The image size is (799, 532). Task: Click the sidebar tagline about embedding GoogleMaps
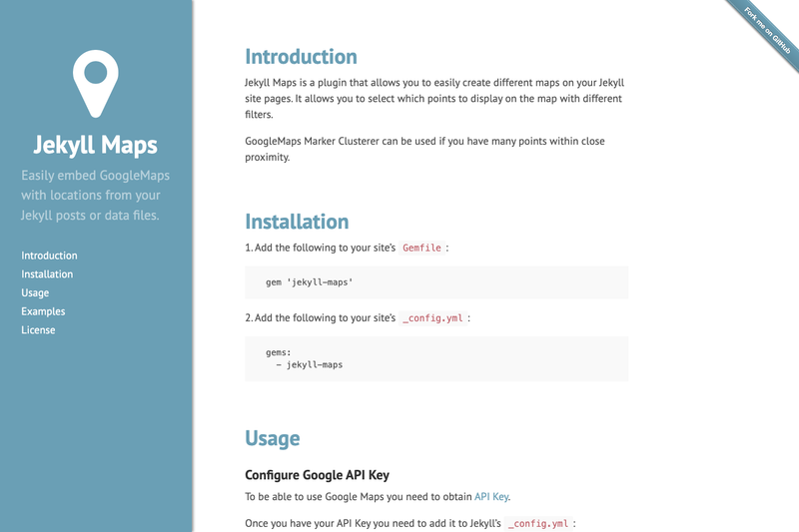tap(95, 196)
